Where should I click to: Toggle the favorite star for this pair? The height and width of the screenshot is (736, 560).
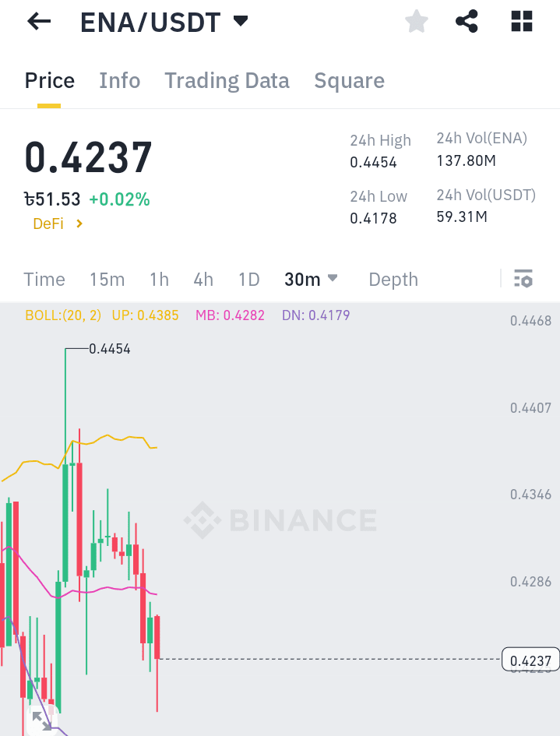coord(416,21)
